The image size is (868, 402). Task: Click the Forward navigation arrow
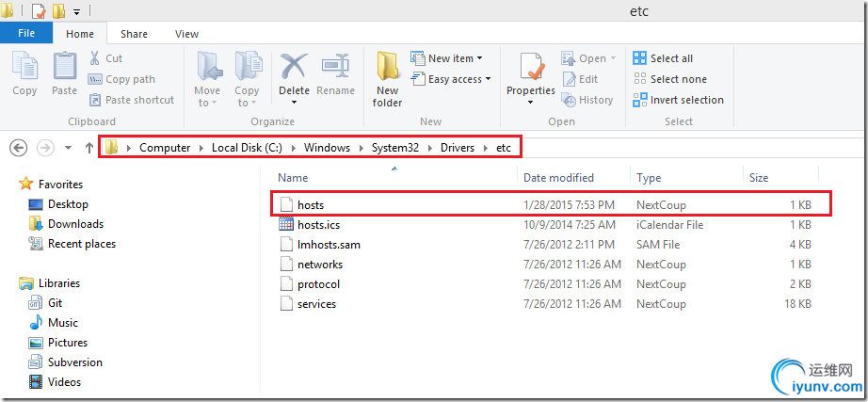[x=45, y=147]
